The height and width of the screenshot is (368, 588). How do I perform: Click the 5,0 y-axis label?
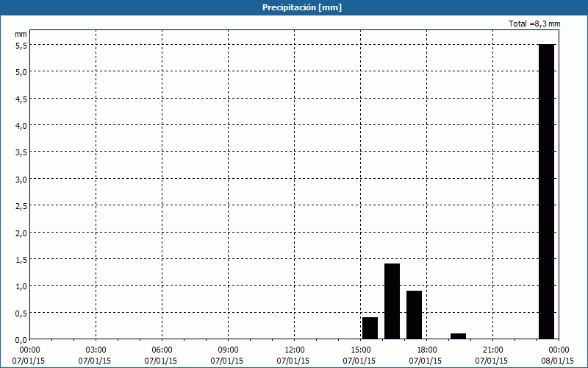coord(21,71)
